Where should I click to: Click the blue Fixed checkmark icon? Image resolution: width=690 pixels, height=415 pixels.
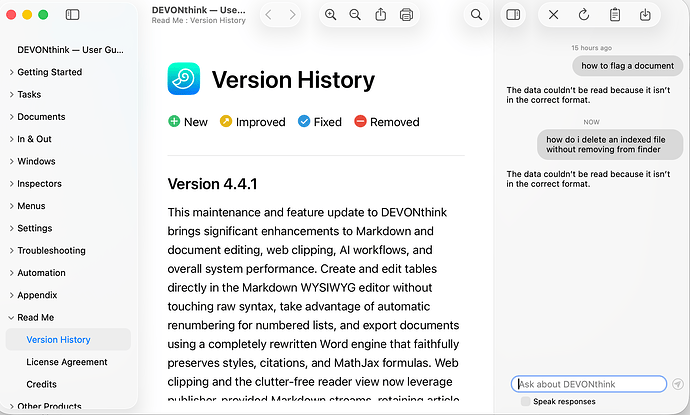[x=304, y=121]
